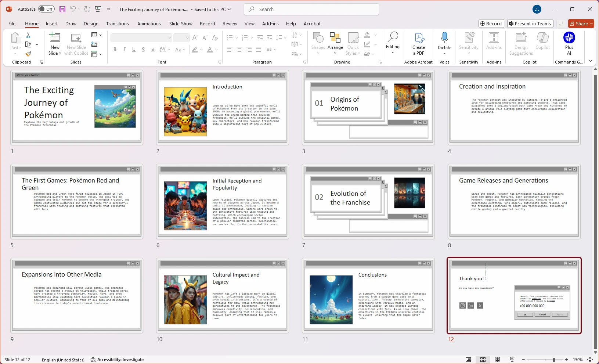599x364 pixels.
Task: Click the Share button
Action: (x=579, y=24)
